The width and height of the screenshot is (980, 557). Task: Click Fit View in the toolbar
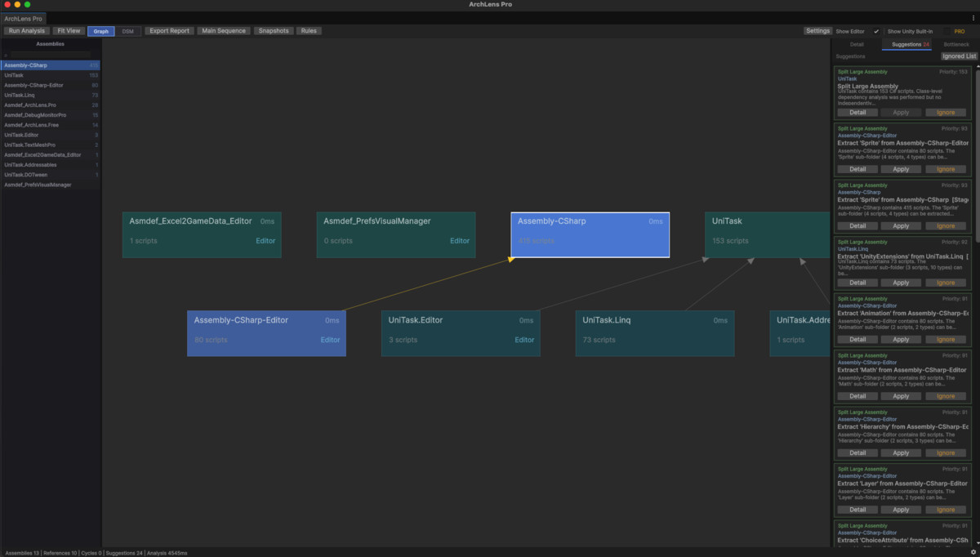[69, 31]
